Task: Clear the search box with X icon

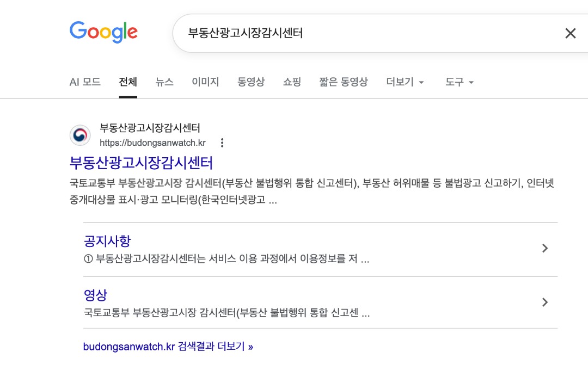Action: [x=570, y=33]
